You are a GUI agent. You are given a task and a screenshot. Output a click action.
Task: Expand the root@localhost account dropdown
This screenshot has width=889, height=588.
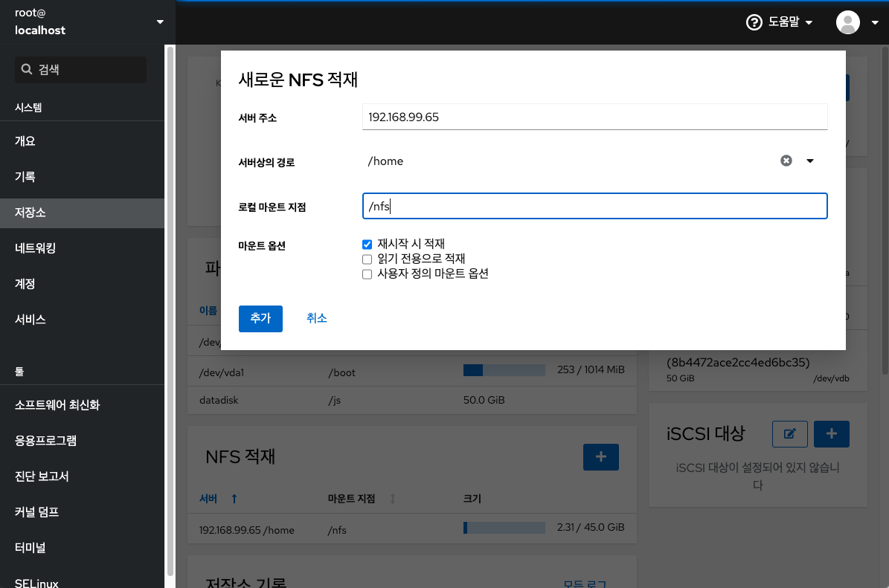tap(159, 22)
